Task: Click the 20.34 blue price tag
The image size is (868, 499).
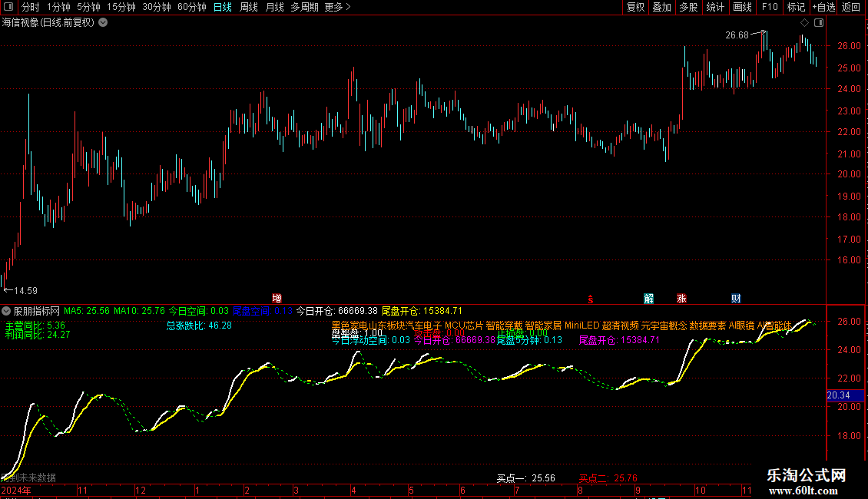Action: point(845,395)
